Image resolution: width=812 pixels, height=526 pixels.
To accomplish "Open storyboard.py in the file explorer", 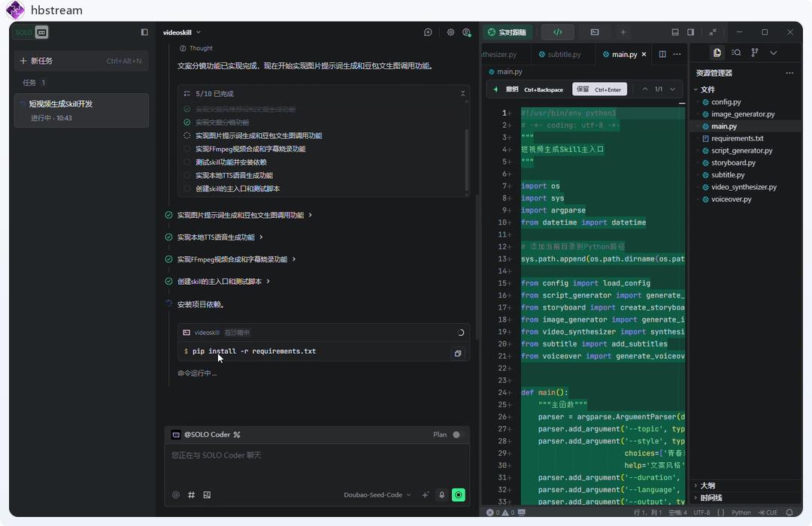I will point(733,162).
